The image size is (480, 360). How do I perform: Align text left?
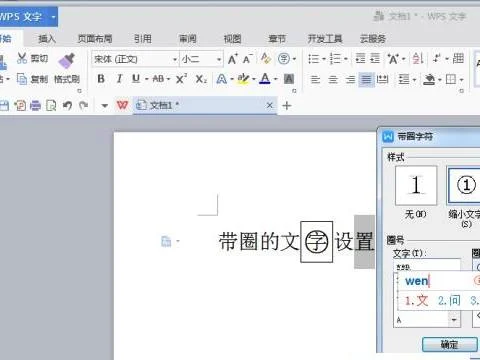315,80
